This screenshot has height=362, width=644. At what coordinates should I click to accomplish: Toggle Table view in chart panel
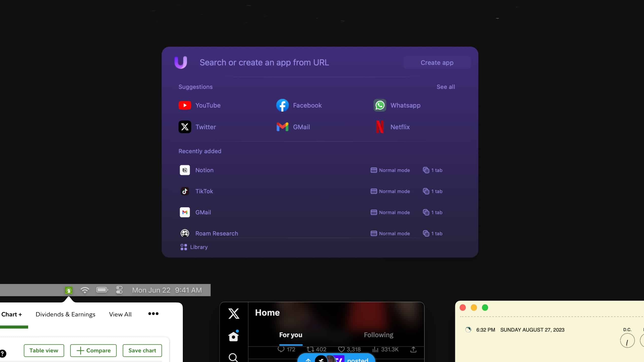43,350
